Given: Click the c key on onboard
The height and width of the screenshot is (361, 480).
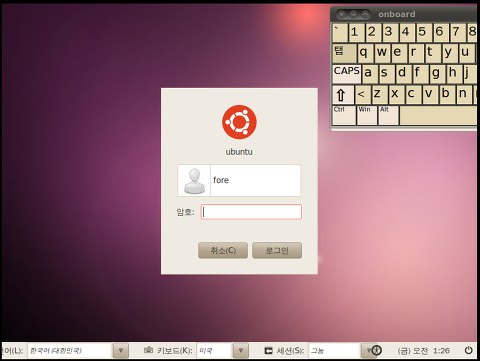Looking at the screenshot, I should tap(414, 95).
